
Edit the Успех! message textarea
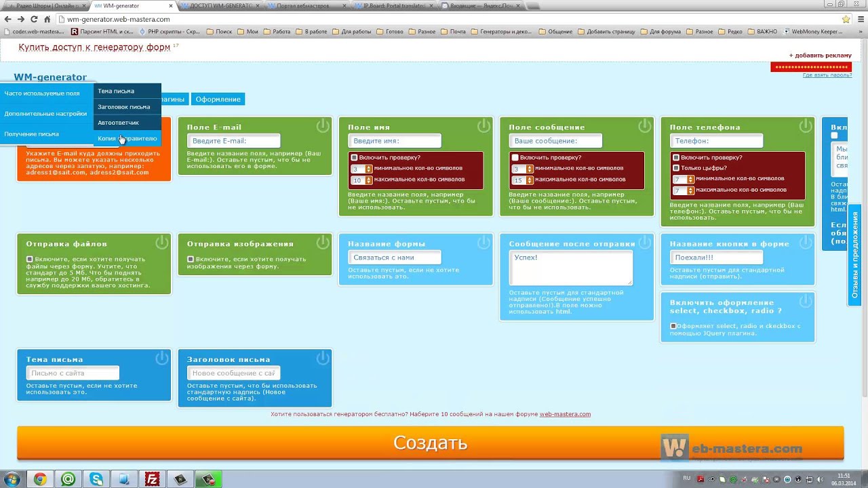click(571, 268)
